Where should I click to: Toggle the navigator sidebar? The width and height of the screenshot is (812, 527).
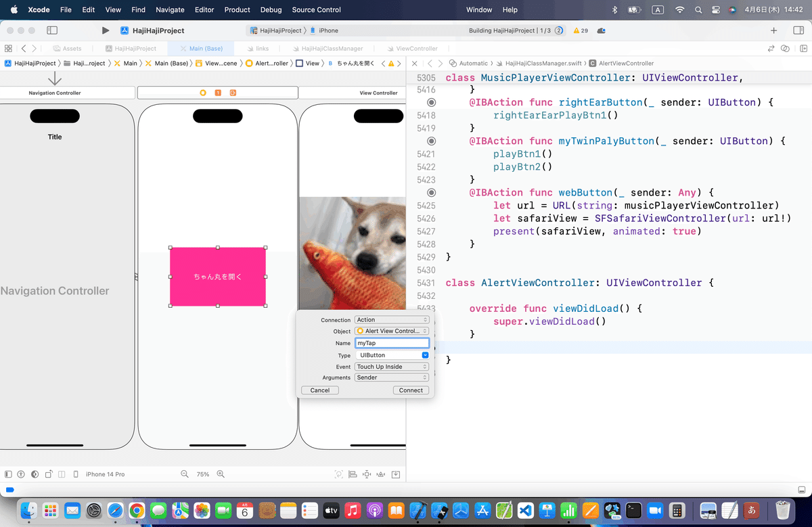52,30
